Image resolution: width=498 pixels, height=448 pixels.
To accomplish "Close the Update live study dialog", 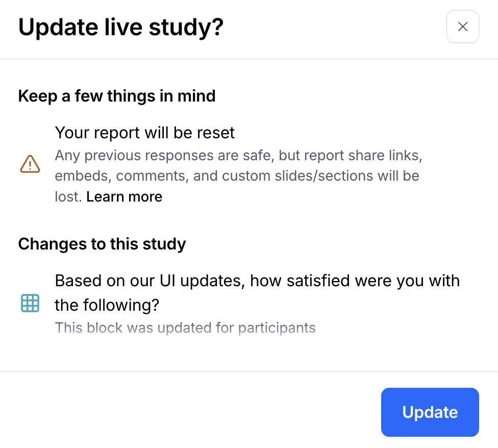I will click(462, 27).
